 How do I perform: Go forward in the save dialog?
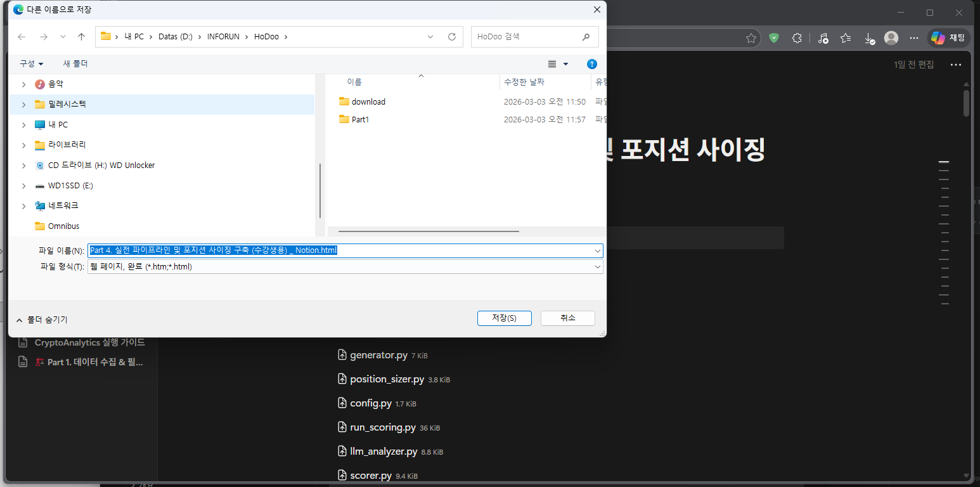pyautogui.click(x=44, y=37)
